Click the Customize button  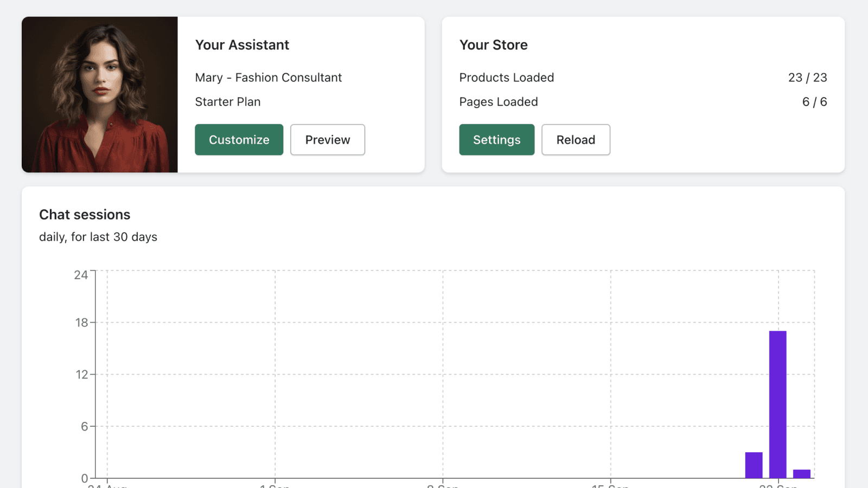click(x=239, y=140)
